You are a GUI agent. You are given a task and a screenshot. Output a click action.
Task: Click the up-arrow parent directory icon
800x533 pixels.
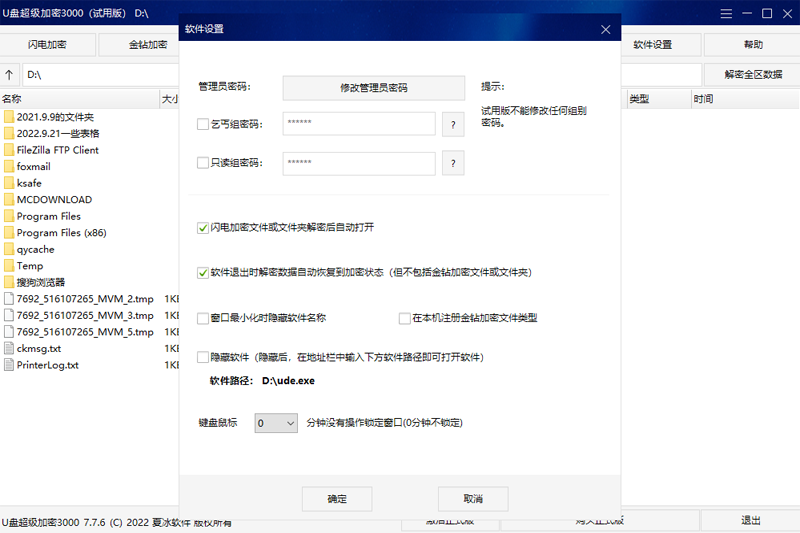point(9,75)
